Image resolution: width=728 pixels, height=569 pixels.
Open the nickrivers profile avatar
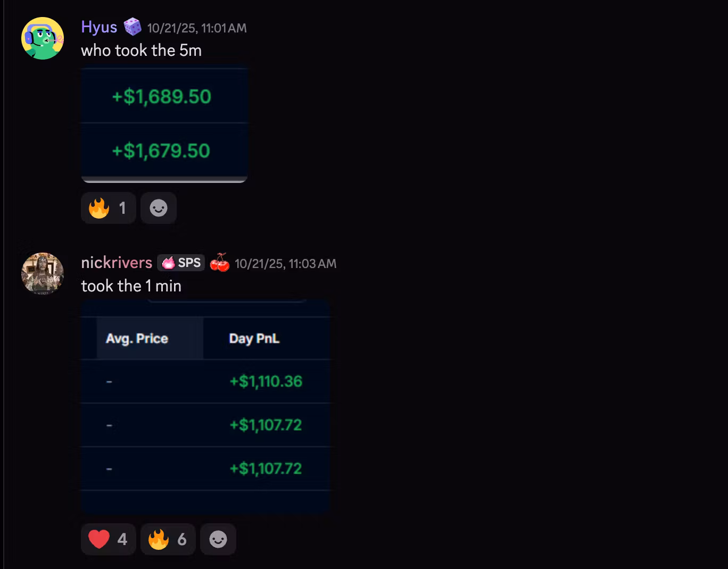coord(43,273)
